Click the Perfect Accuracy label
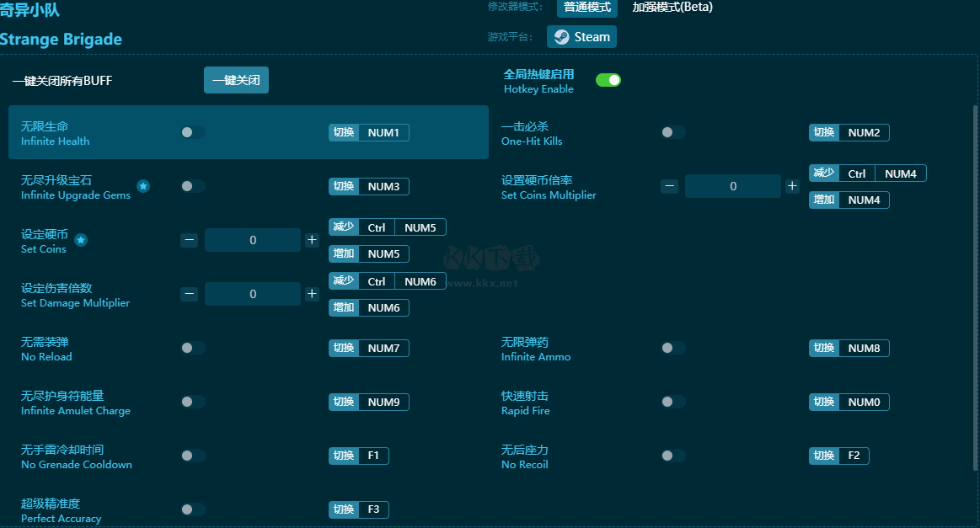The height and width of the screenshot is (528, 980). 62,519
